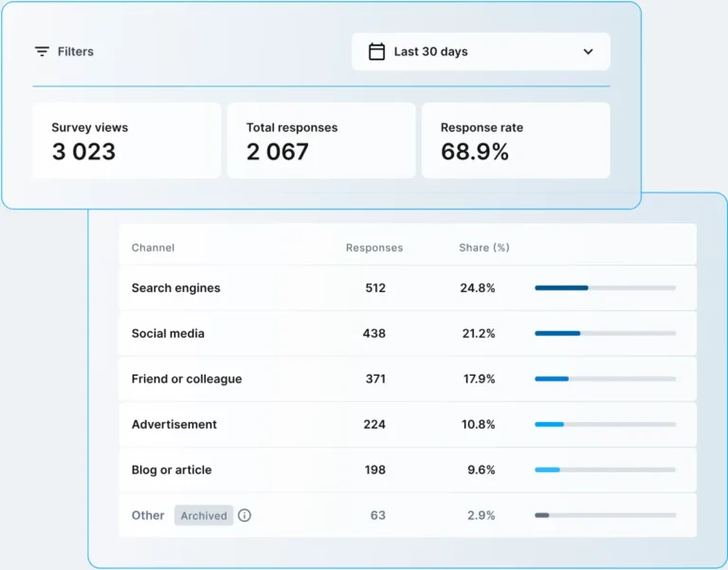The width and height of the screenshot is (728, 570).
Task: Click the Filters label
Action: [76, 51]
